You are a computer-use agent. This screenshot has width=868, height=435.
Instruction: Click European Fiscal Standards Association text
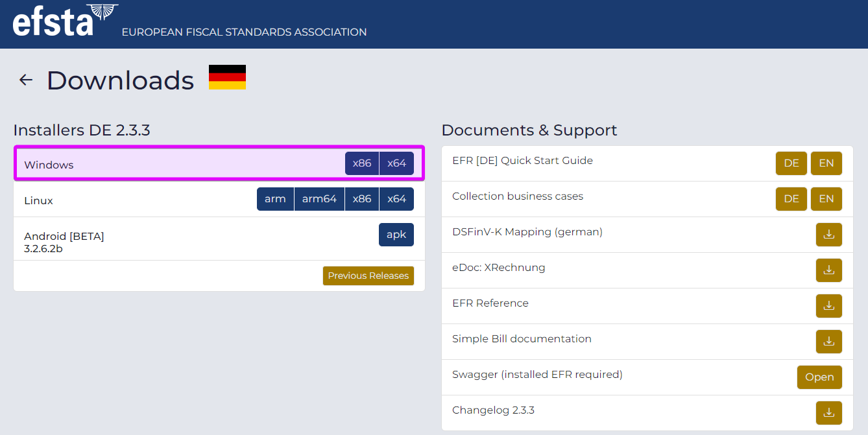[x=244, y=32]
